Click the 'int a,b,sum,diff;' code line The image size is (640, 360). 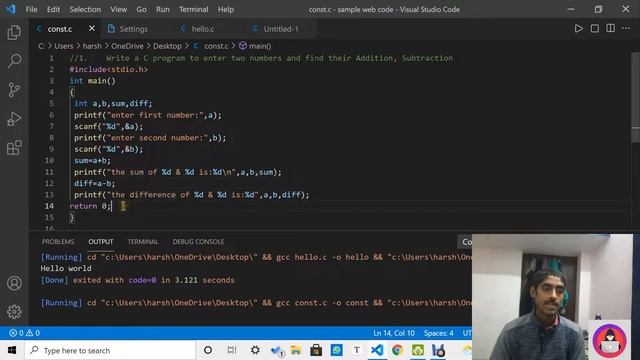pos(113,104)
